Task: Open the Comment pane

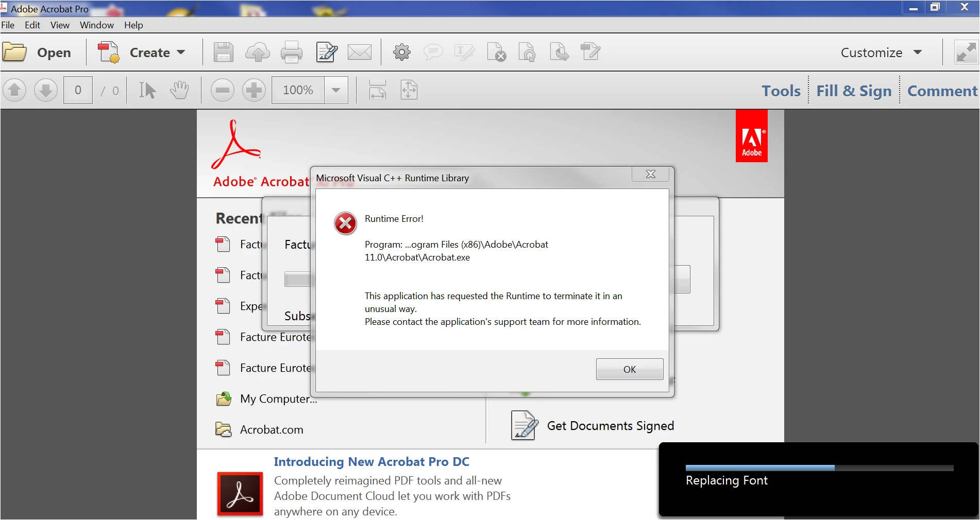Action: (x=942, y=91)
